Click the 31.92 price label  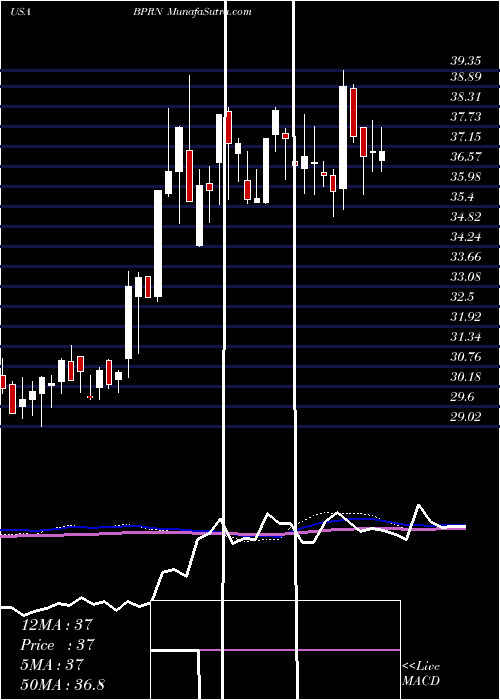click(465, 317)
